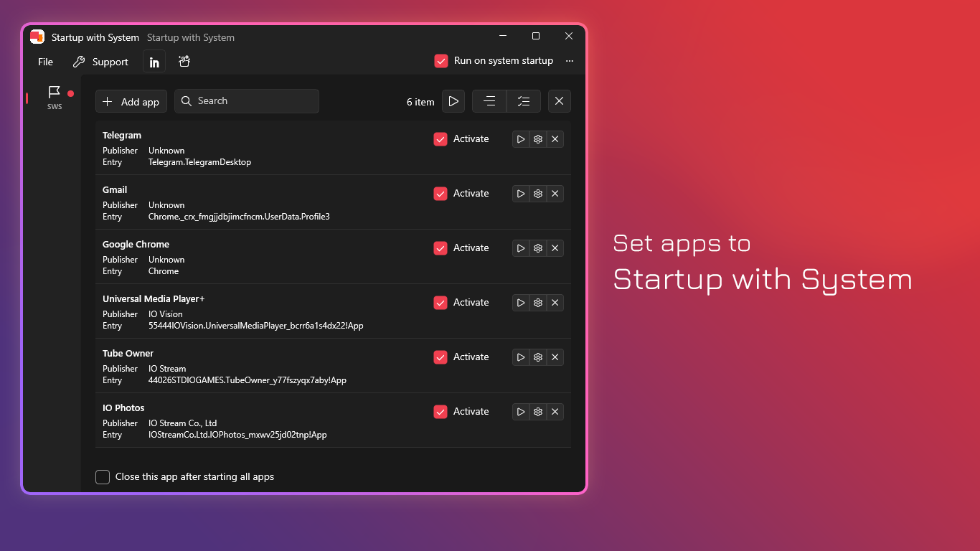Disable Run on system startup
This screenshot has width=980, height=551.
pyautogui.click(x=441, y=61)
